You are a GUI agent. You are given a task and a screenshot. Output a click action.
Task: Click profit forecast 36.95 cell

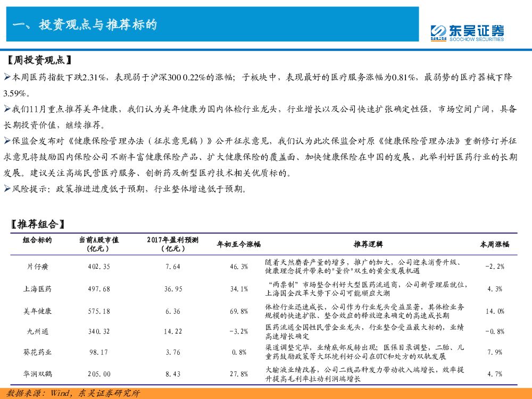coord(173,289)
